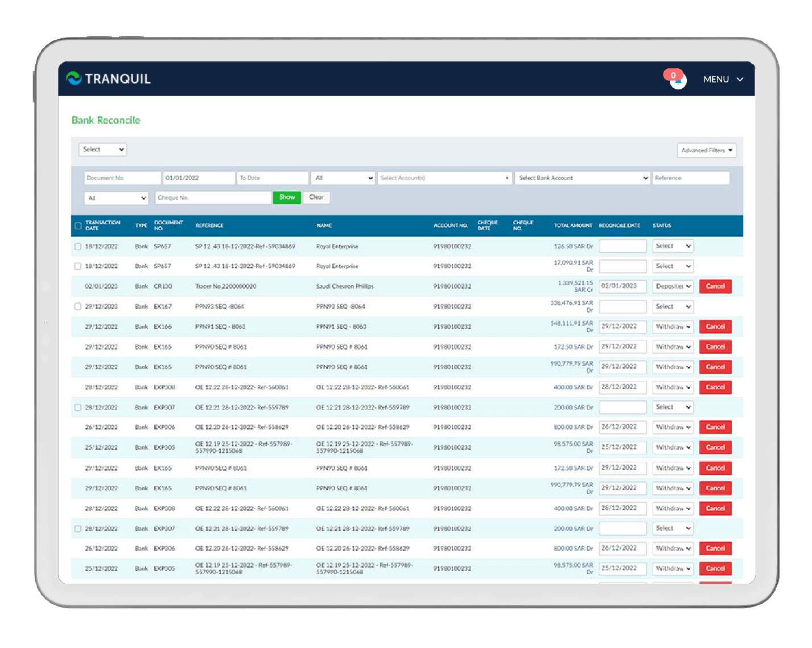Click reconcile date 02/01/2023 field in CR130 row
This screenshot has width=812, height=648.
pyautogui.click(x=623, y=286)
